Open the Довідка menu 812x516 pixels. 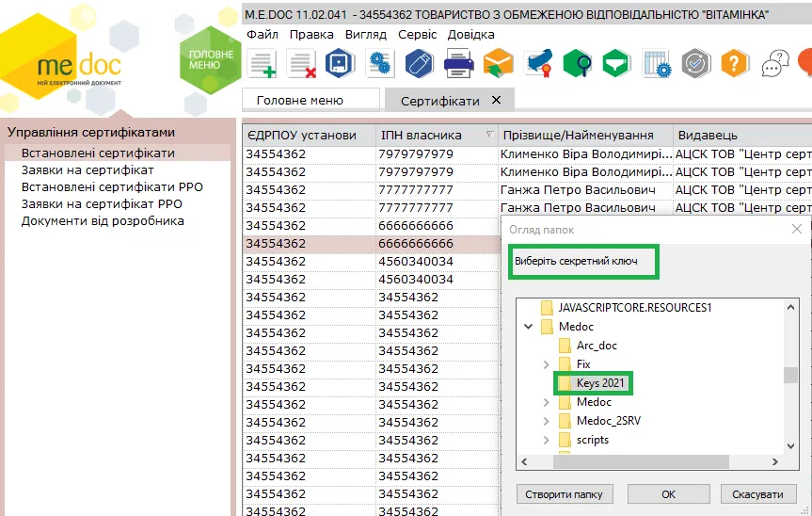click(x=470, y=35)
